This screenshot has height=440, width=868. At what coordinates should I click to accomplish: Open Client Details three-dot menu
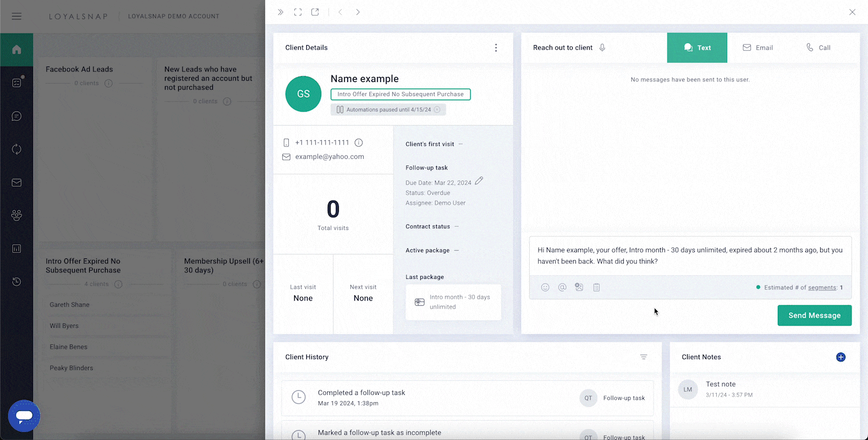coord(496,48)
